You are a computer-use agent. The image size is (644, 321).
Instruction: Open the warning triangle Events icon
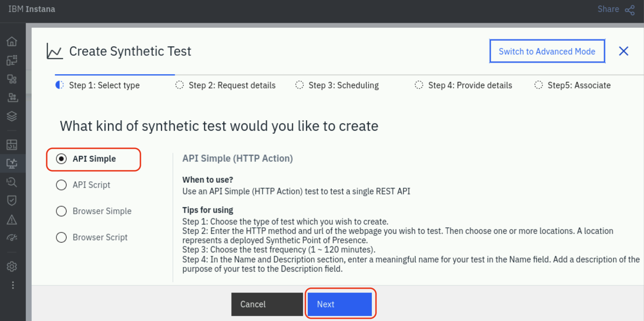[12, 219]
